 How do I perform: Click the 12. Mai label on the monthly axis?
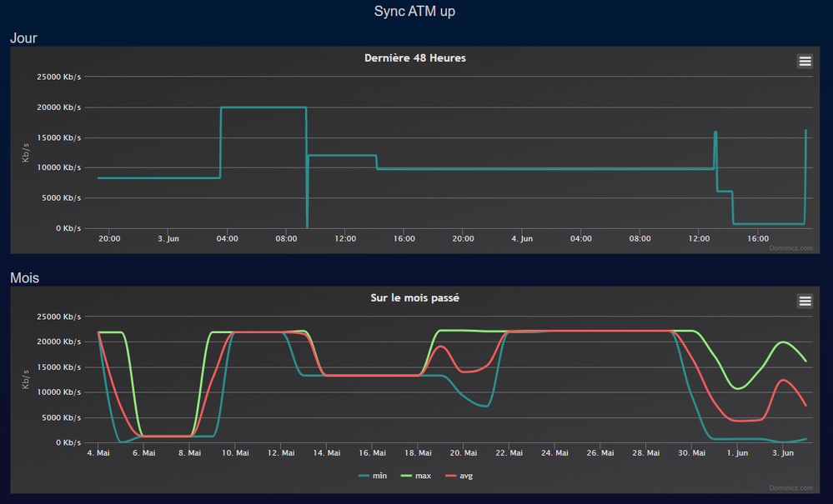(x=282, y=453)
